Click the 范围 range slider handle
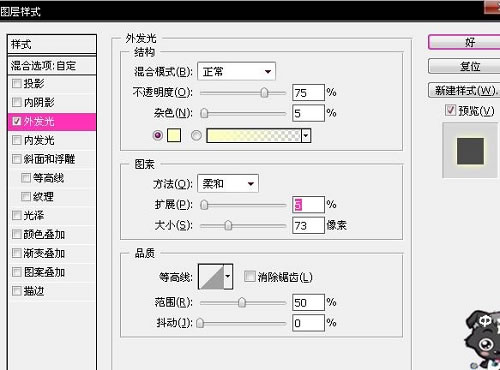Viewport: 500px width, 370px height. (242, 303)
